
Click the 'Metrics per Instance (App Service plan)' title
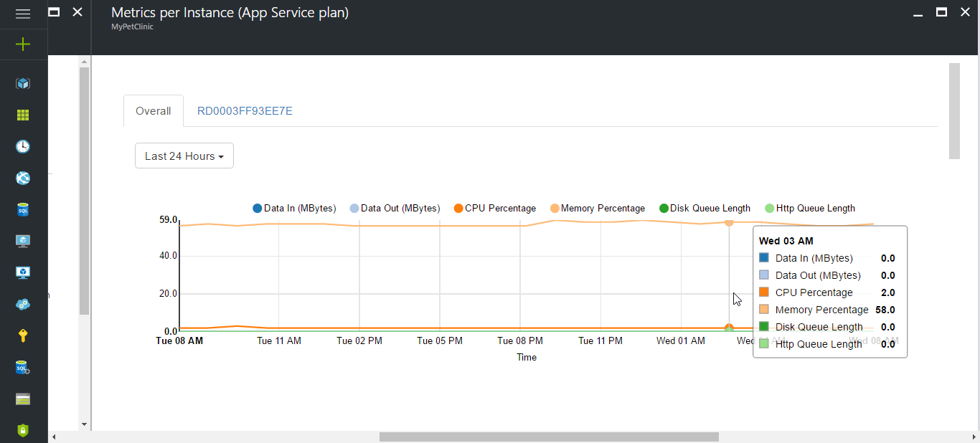pos(230,13)
